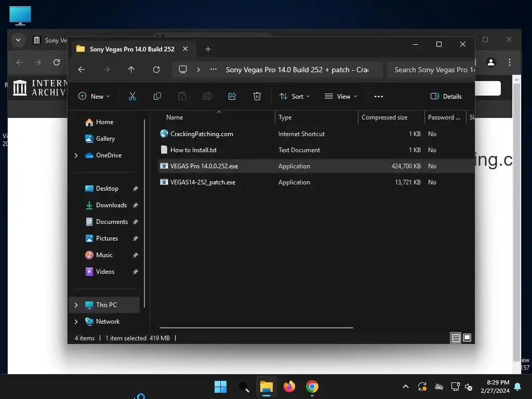
Task: Click the Share icon in toolbar
Action: pyautogui.click(x=232, y=96)
